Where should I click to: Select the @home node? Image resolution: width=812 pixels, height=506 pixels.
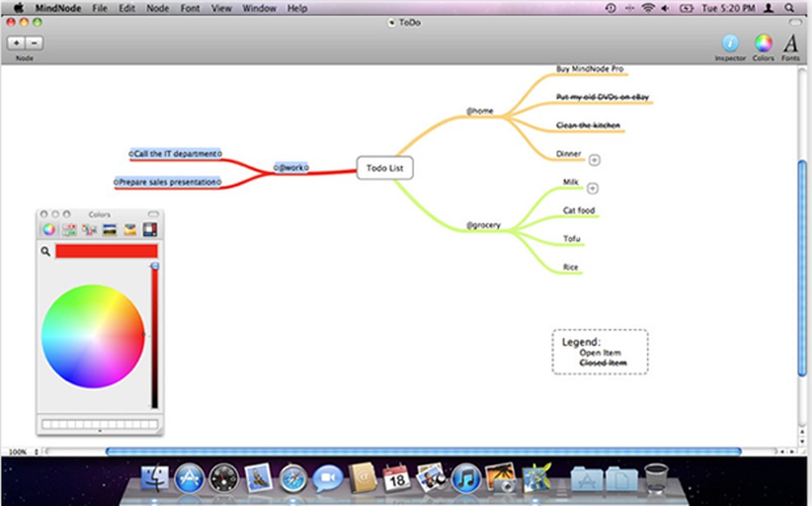[x=480, y=111]
